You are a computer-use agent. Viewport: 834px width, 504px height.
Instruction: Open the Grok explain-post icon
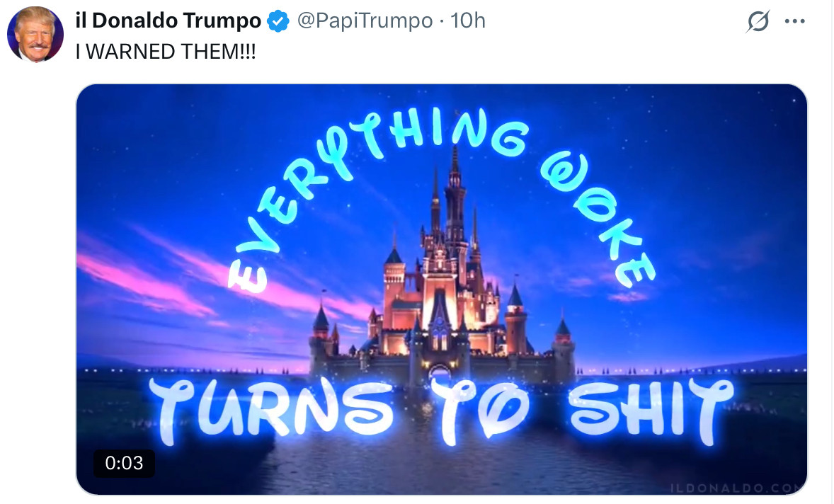tap(758, 21)
